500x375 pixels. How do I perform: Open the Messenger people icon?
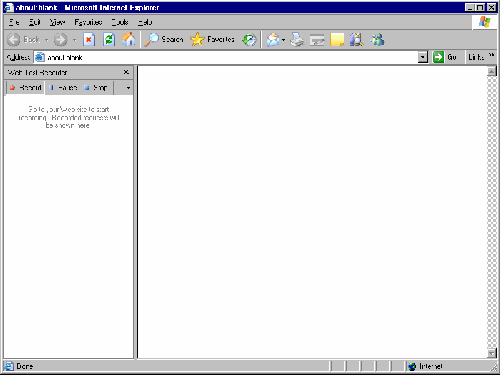point(377,40)
